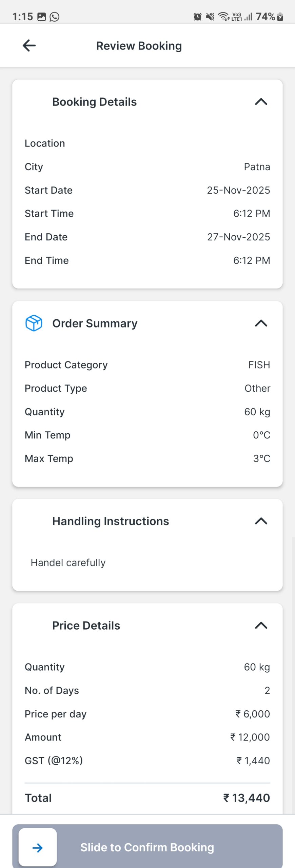Tap the back arrow icon
The image size is (295, 868).
click(29, 45)
